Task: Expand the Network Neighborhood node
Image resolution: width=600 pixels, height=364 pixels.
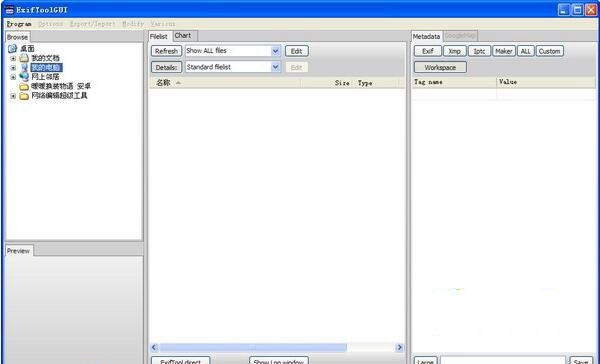Action: pos(13,77)
